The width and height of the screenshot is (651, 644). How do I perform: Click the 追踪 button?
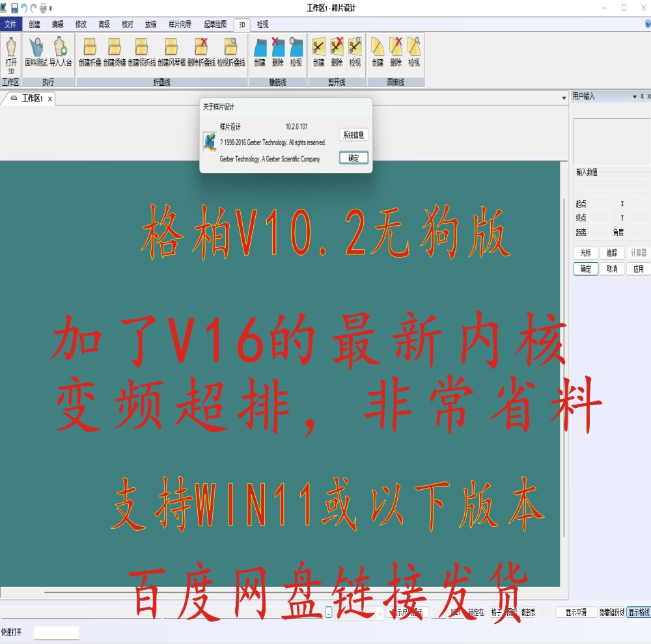[x=612, y=252]
